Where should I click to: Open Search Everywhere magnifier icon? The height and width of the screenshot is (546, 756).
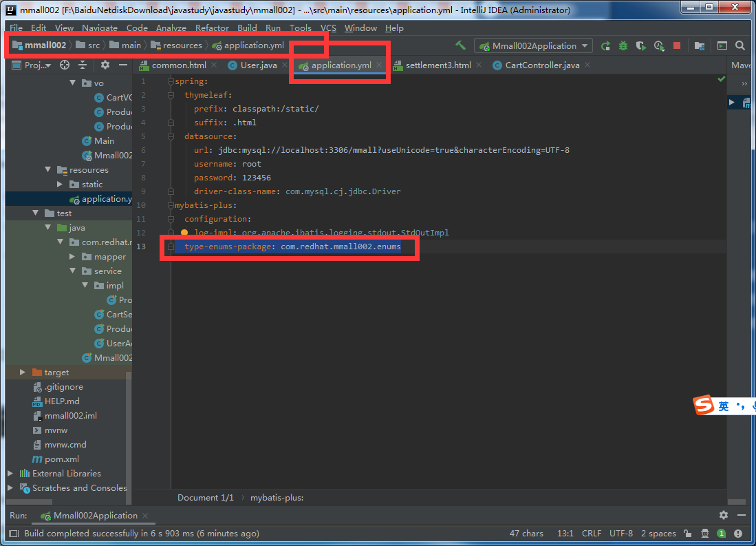740,46
